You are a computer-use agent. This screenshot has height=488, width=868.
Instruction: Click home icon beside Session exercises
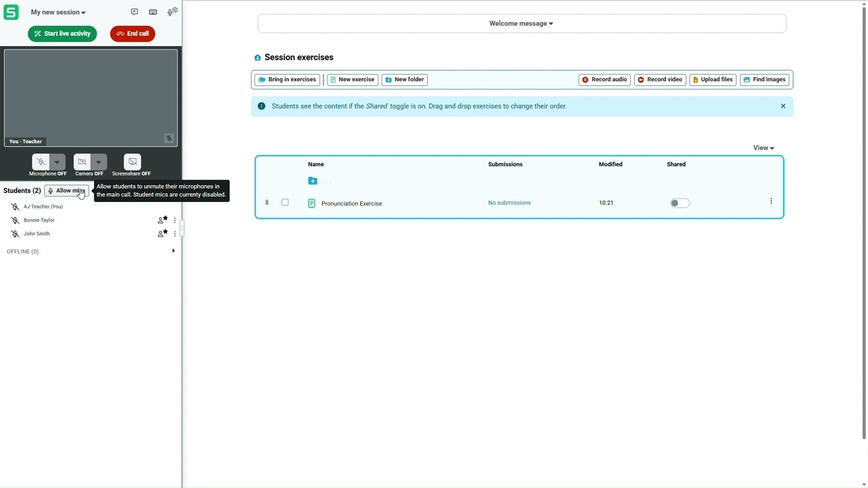(258, 58)
